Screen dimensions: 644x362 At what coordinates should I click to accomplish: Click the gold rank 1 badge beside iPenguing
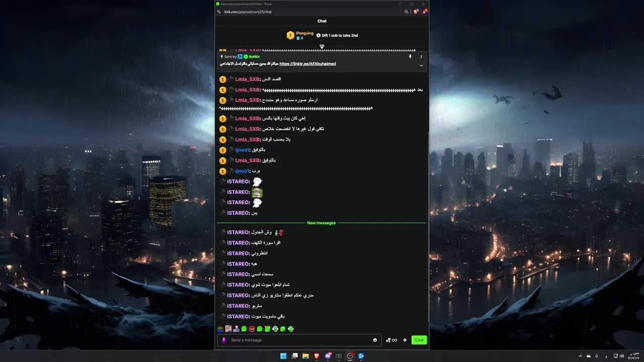point(290,35)
